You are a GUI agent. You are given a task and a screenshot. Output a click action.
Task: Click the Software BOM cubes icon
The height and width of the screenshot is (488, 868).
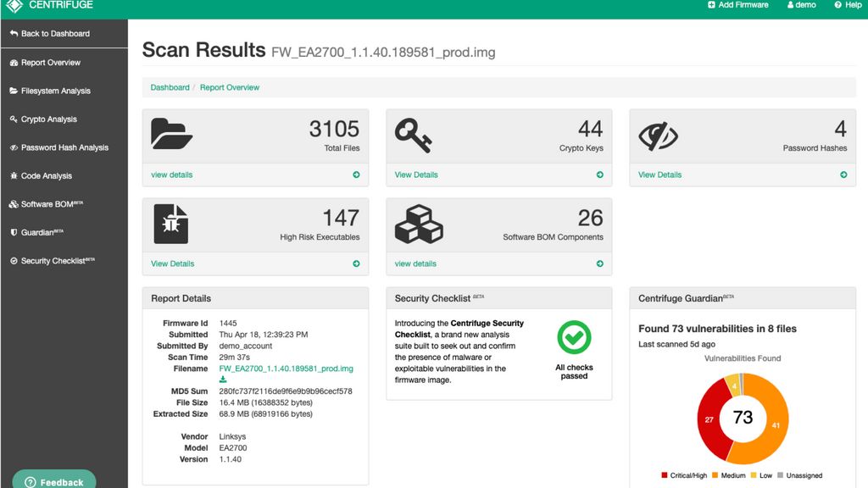coord(419,224)
